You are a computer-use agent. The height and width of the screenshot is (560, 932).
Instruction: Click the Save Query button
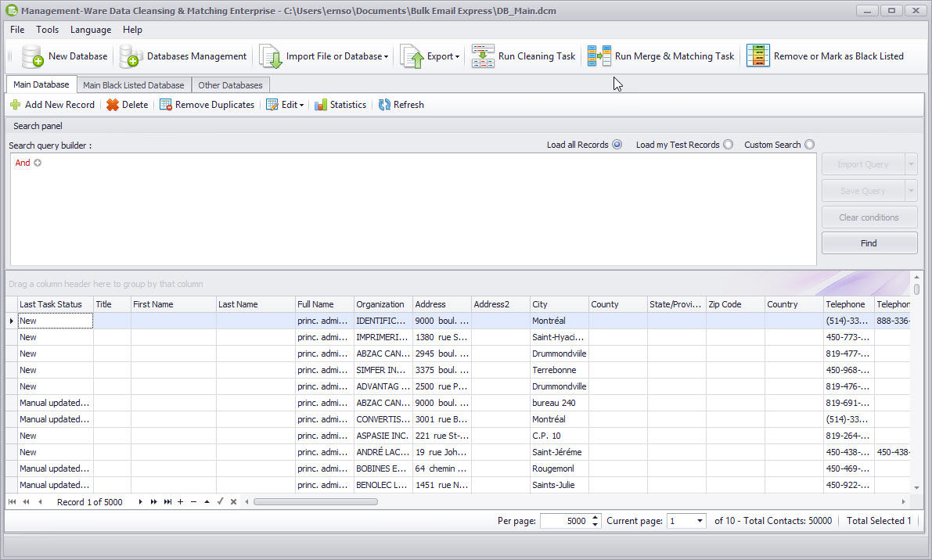coord(863,191)
